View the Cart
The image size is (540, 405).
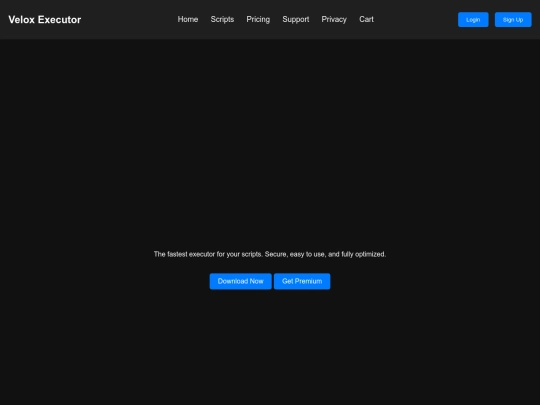(366, 19)
